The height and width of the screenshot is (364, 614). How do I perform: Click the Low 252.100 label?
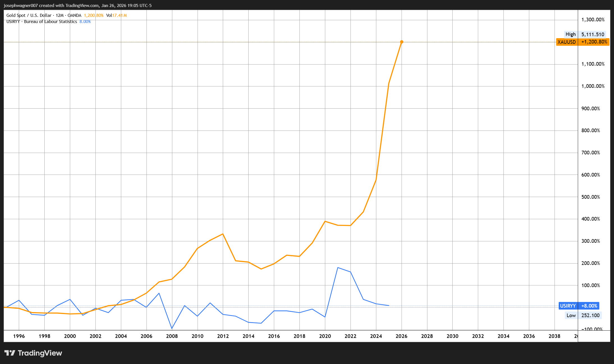[583, 315]
